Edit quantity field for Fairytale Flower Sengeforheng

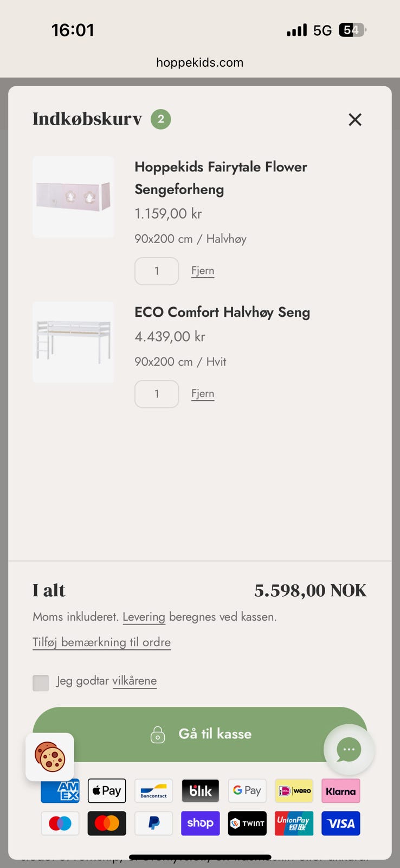157,271
